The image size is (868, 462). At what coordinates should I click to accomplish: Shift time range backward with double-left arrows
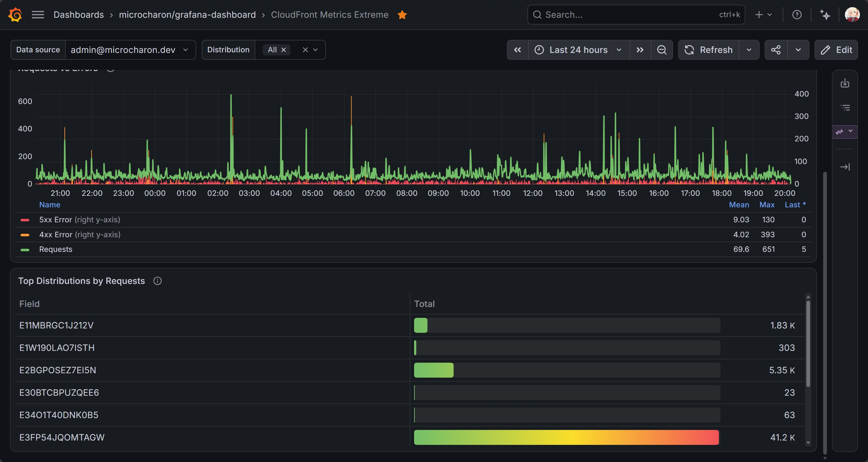517,50
